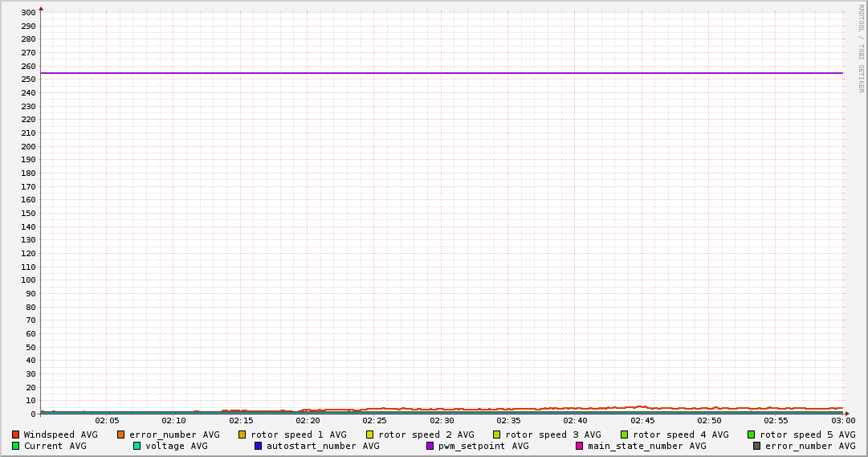Click the 30 value on y-axis
Image resolution: width=868 pixels, height=457 pixels.
click(31, 374)
